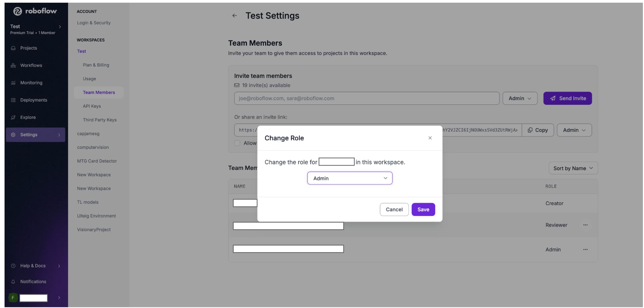Open Admin role dropdown next to Send Invite
644x308 pixels.
tap(520, 98)
